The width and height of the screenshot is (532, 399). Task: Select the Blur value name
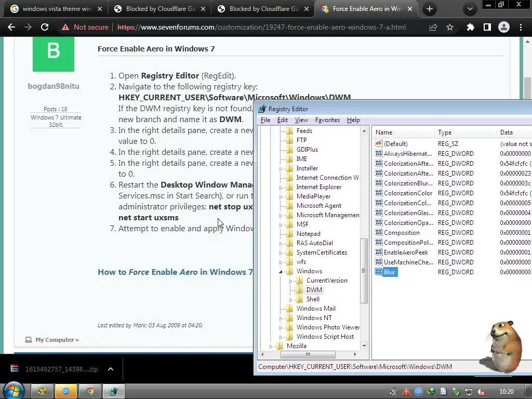390,272
